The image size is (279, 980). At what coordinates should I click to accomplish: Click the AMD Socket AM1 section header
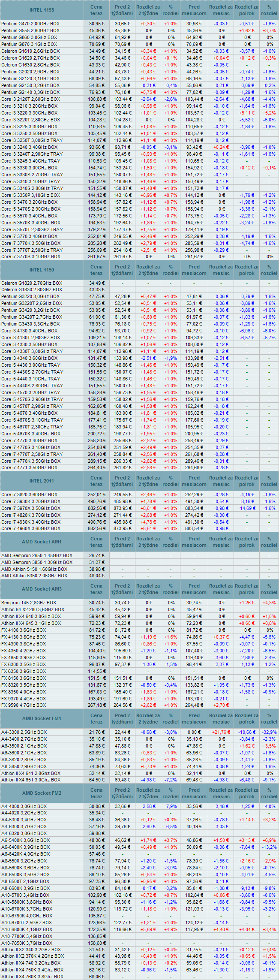(42, 542)
